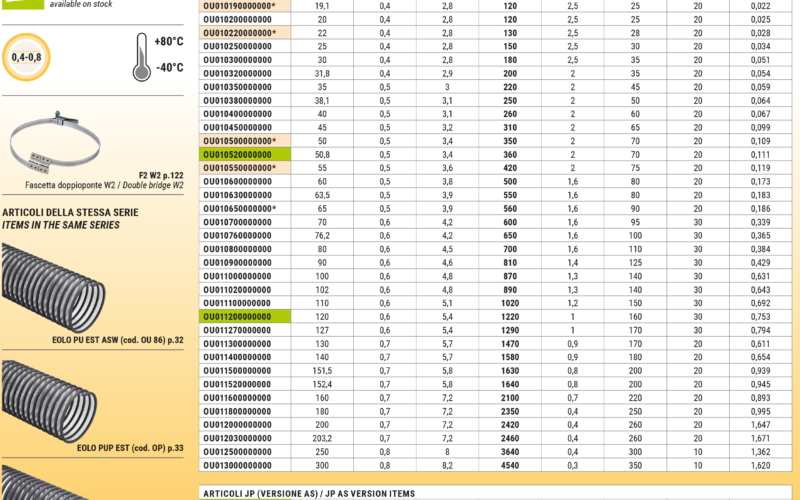Screen dimensions: 800x500
Task: Click green highlighted code OU010520000000
Action: [x=238, y=155]
